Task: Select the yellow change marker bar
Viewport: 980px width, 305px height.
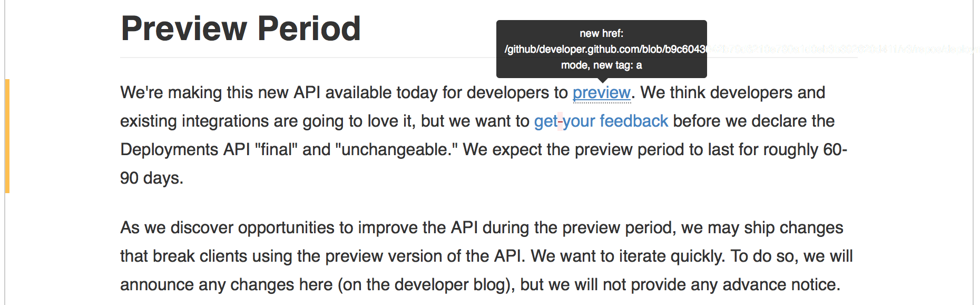Action: (7, 136)
